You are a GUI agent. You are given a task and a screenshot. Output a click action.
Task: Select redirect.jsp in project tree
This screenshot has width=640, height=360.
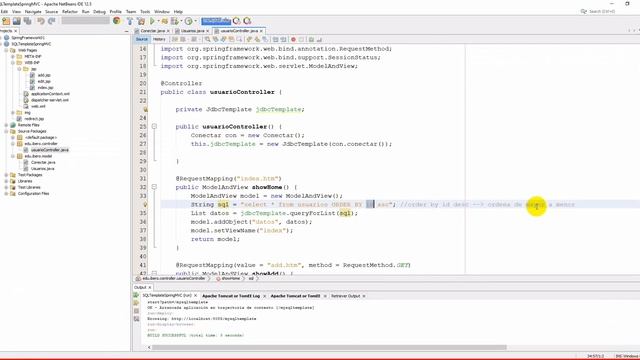[34, 119]
